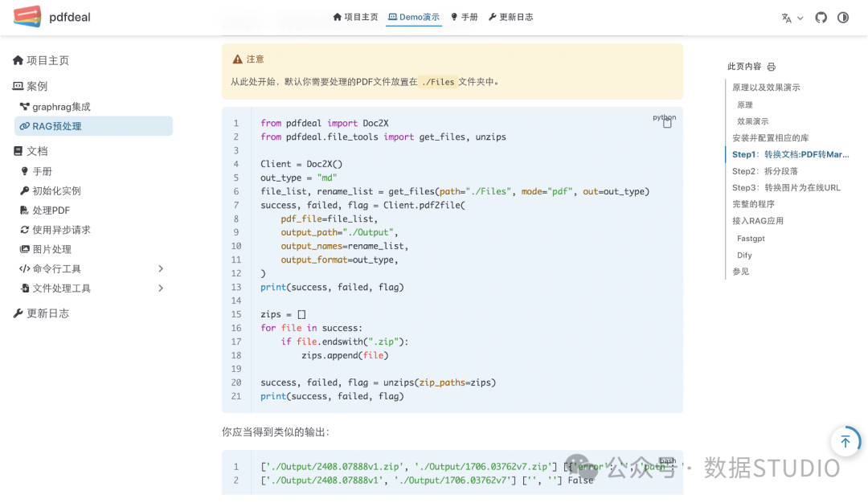Click the back-to-top arrow button

845,441
